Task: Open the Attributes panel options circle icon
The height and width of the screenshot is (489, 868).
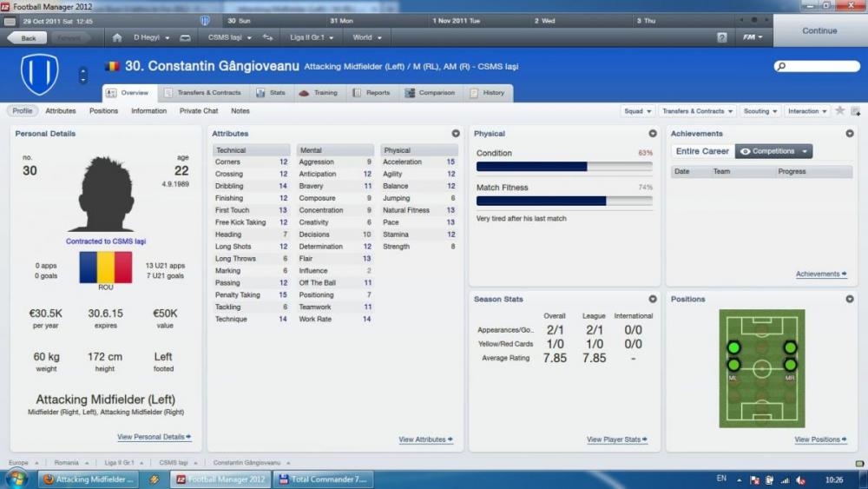Action: (456, 134)
